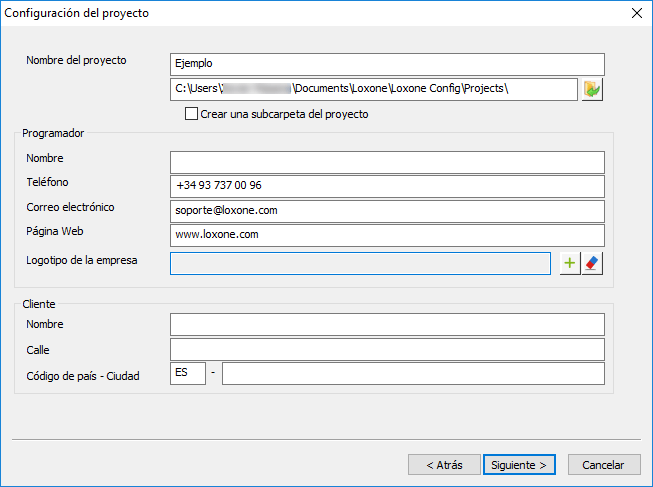The width and height of the screenshot is (653, 487).
Task: Click the Calle input field
Action: (x=387, y=349)
